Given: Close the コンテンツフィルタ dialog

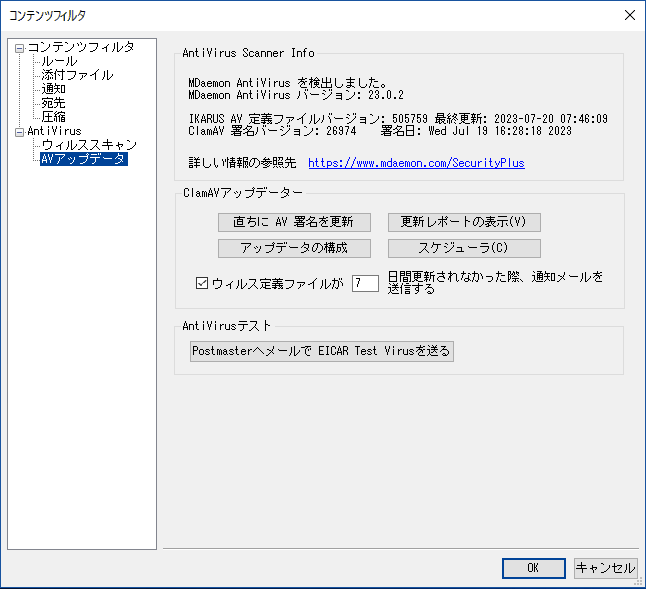Looking at the screenshot, I should (x=630, y=15).
